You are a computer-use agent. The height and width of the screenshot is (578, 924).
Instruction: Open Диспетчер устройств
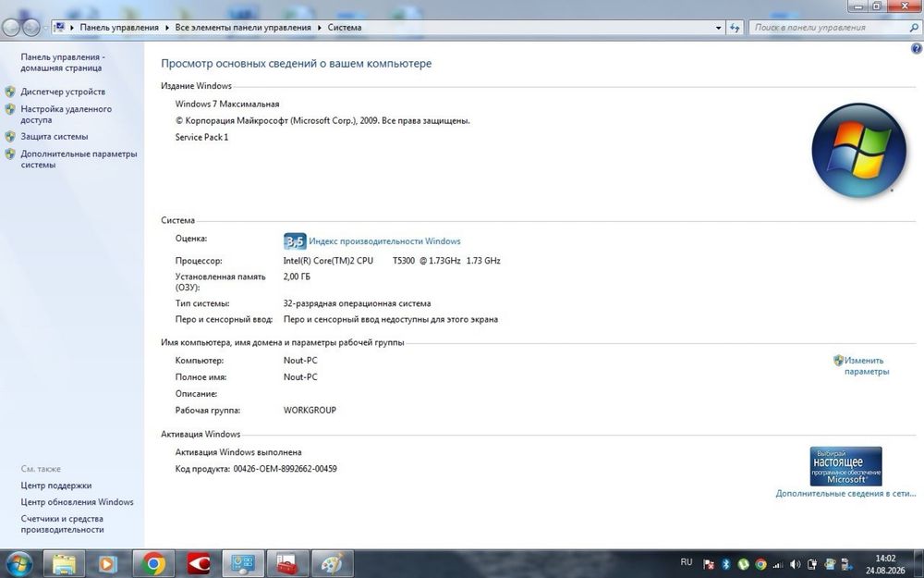[x=63, y=92]
